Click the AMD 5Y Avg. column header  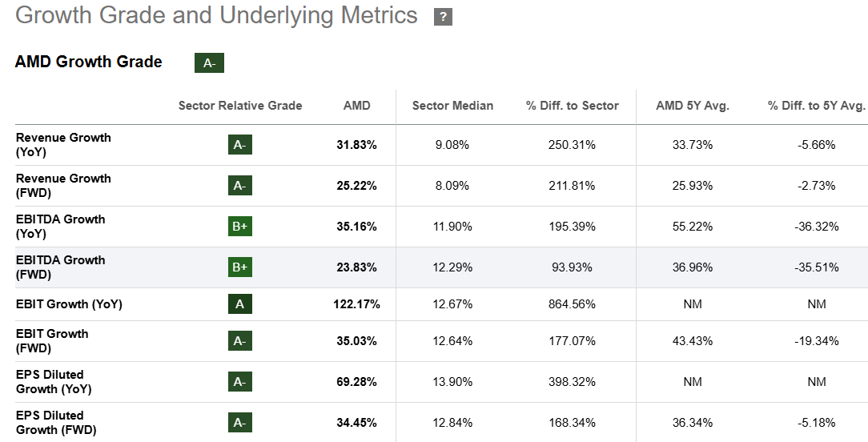[x=693, y=106]
